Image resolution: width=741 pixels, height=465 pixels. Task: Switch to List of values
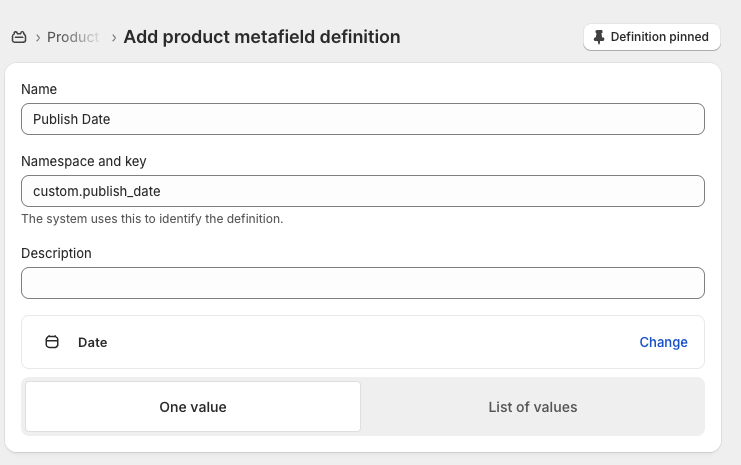click(x=532, y=407)
